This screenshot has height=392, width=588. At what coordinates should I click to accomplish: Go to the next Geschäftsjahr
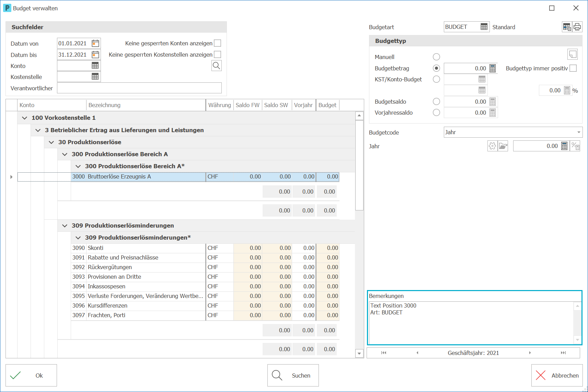(530, 353)
